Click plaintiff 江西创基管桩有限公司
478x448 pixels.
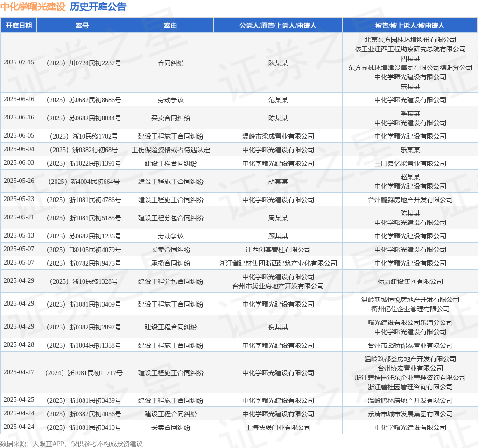click(278, 250)
